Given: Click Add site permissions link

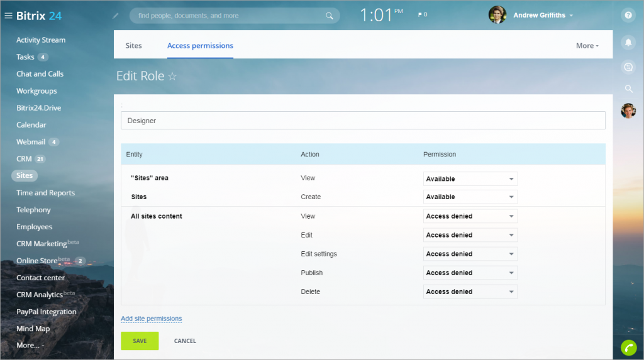Looking at the screenshot, I should pyautogui.click(x=151, y=319).
